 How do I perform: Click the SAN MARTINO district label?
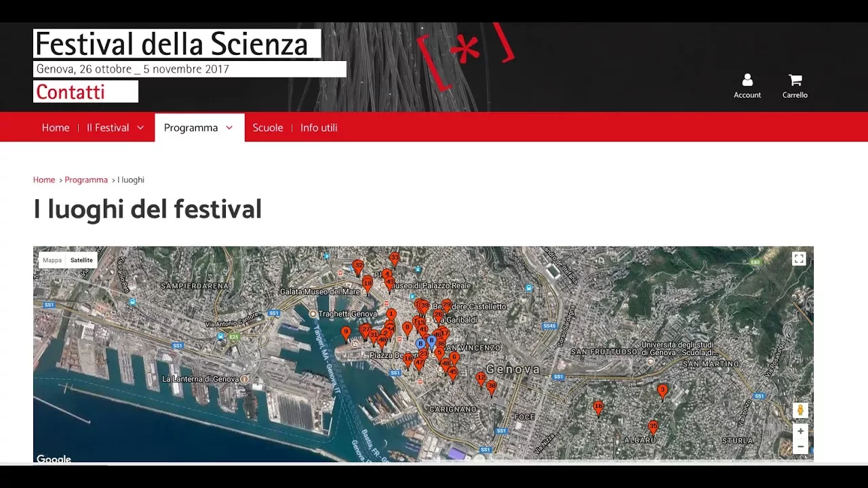(711, 364)
